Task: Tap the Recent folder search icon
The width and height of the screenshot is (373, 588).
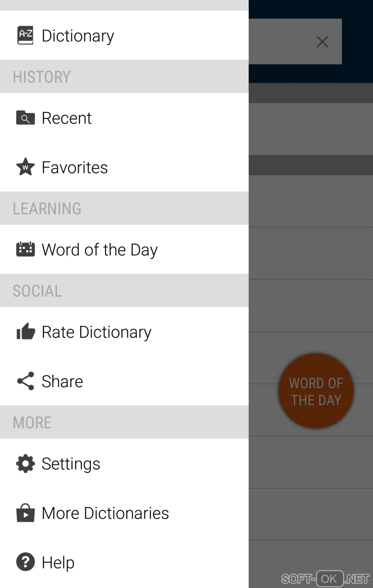Action: click(25, 118)
